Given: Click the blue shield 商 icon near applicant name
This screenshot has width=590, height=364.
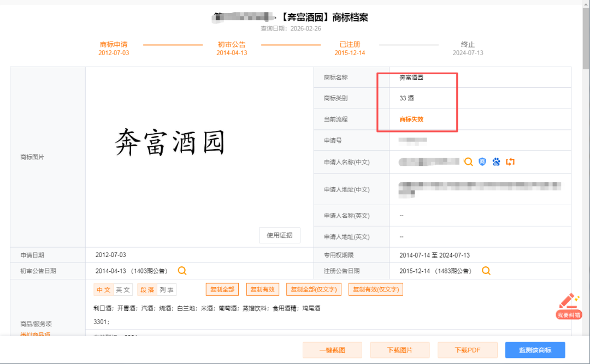Looking at the screenshot, I should pos(482,162).
